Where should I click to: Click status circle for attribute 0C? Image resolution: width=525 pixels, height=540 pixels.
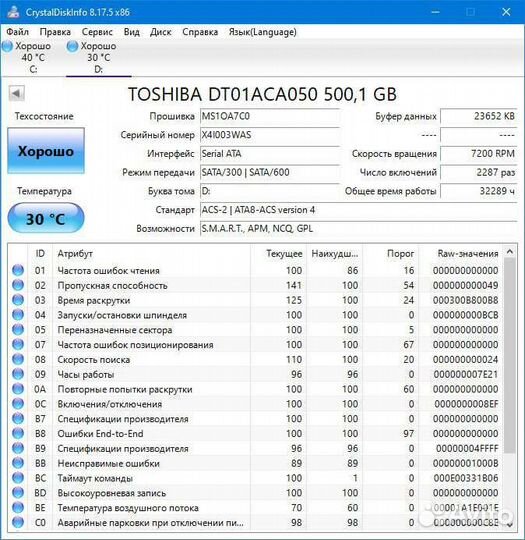click(18, 404)
